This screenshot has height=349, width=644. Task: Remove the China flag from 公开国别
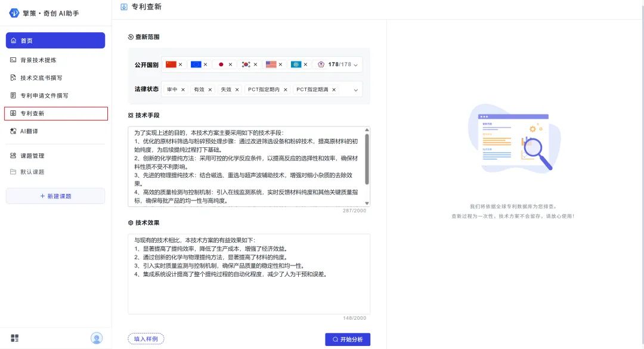[180, 64]
